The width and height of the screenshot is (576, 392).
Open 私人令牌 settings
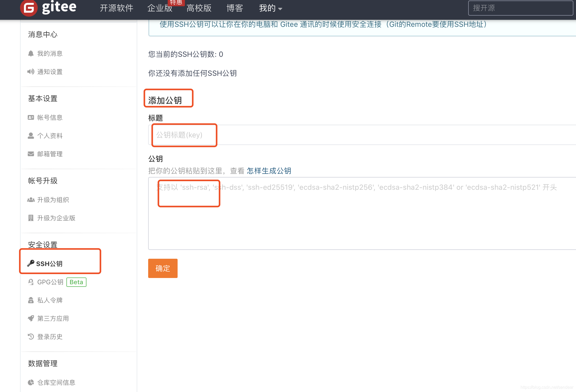coord(50,300)
